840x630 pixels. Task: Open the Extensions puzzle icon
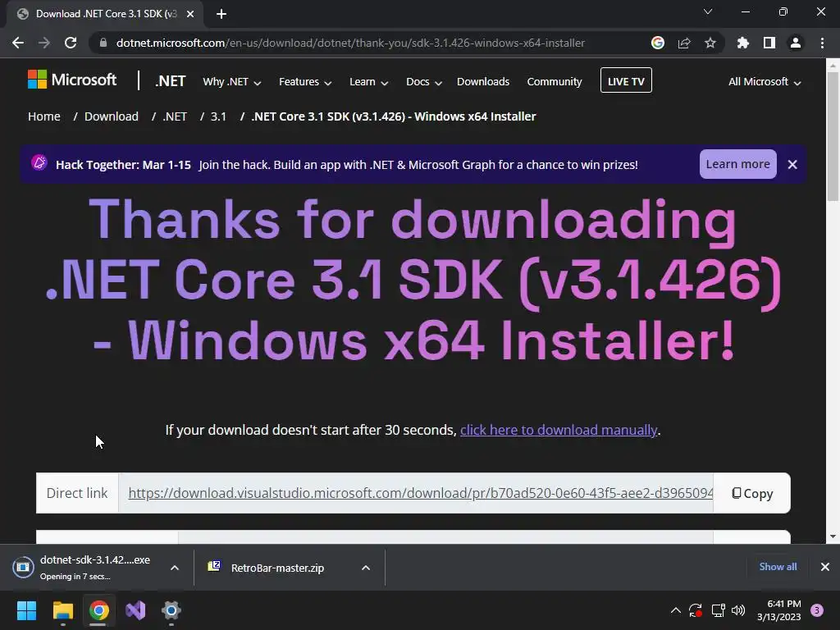[x=743, y=43]
